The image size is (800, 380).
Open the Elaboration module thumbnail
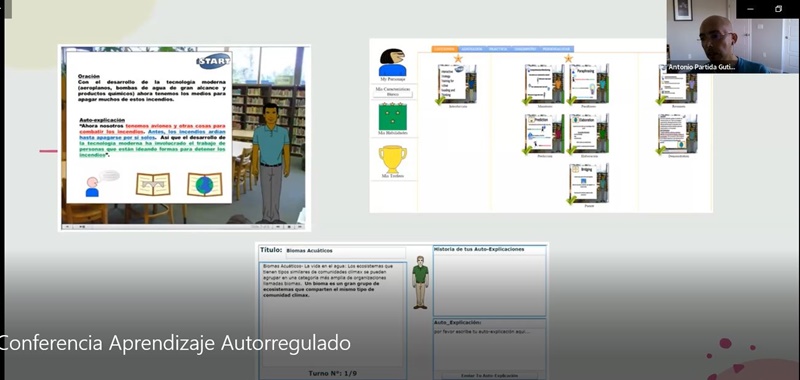[589, 134]
